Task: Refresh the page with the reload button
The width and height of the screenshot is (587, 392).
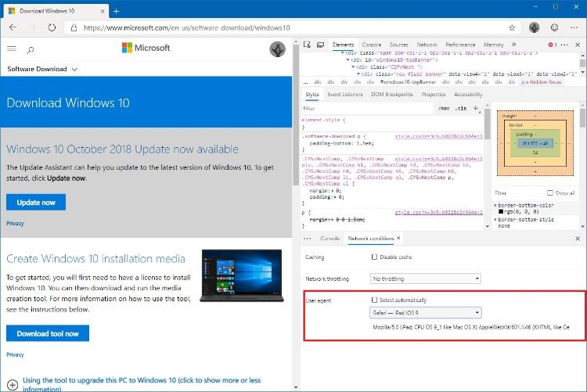Action: click(x=52, y=27)
